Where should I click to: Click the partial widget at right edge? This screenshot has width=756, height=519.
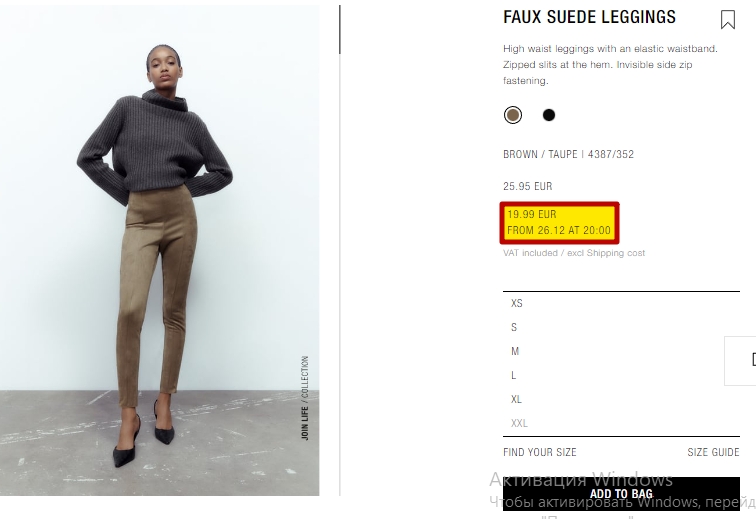click(x=740, y=361)
